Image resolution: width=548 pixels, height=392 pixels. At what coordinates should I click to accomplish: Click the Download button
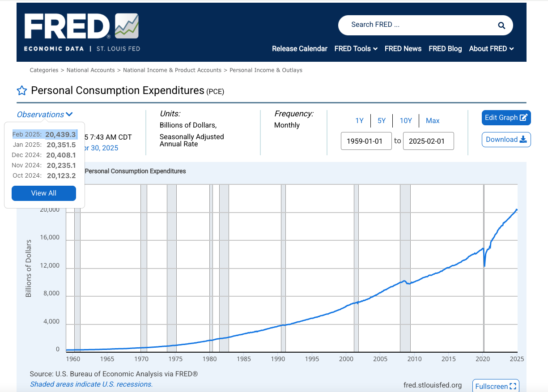506,140
